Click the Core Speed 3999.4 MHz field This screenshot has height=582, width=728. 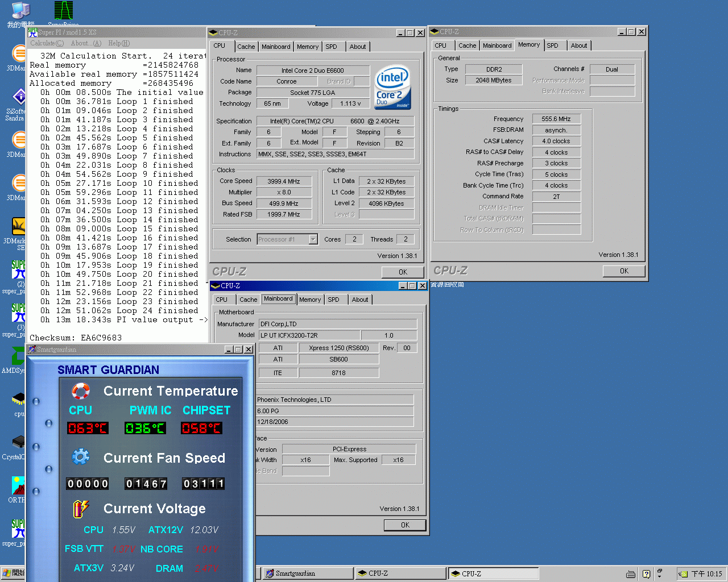284,181
